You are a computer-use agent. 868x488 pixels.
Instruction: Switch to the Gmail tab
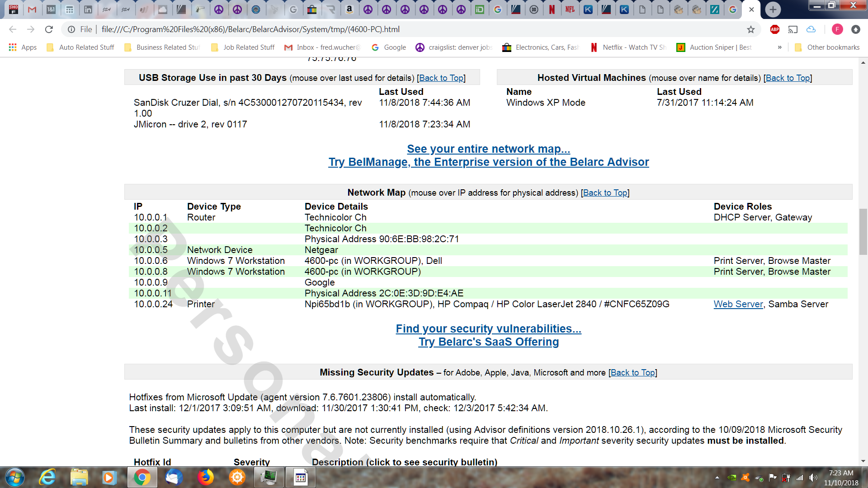32,9
